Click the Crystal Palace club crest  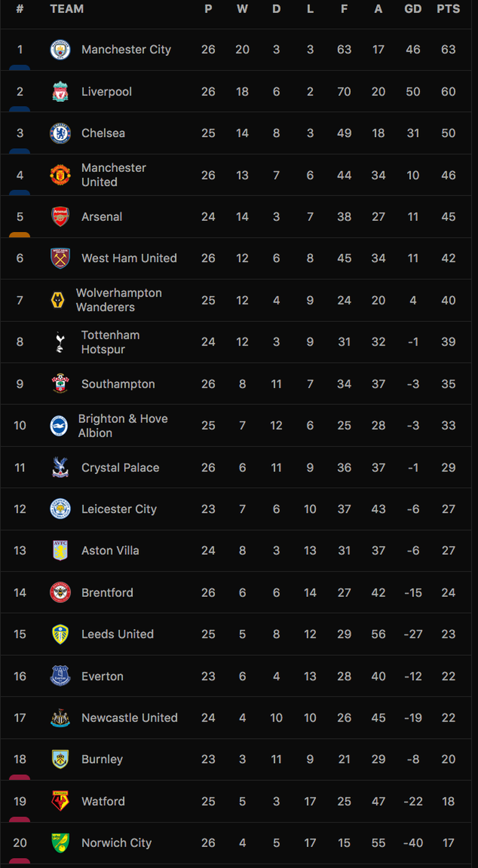(x=60, y=468)
